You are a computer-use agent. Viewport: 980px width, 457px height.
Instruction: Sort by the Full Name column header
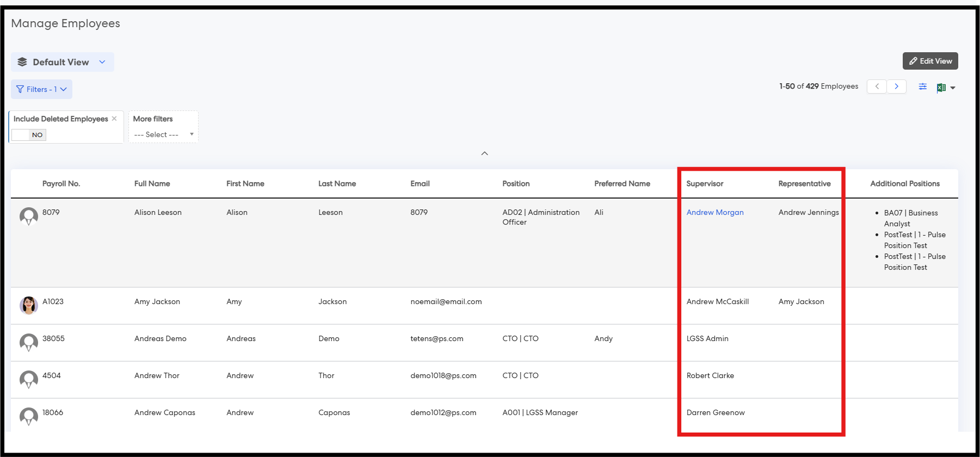[x=152, y=183]
